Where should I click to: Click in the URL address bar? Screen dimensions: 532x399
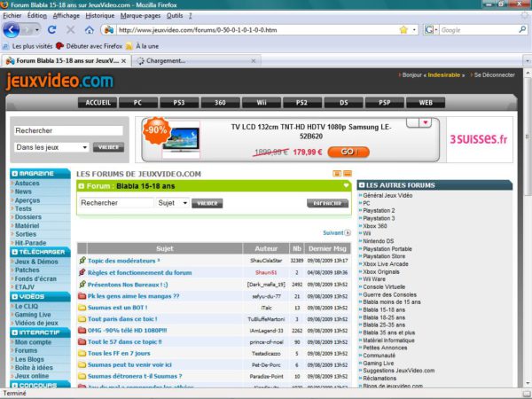(258, 30)
